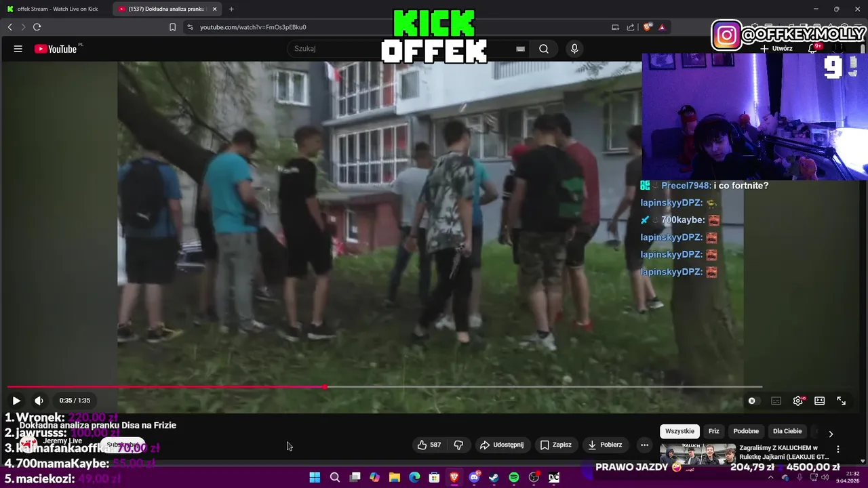Screen dimensions: 868x488
Task: Open the Windows Start menu
Action: click(315, 478)
